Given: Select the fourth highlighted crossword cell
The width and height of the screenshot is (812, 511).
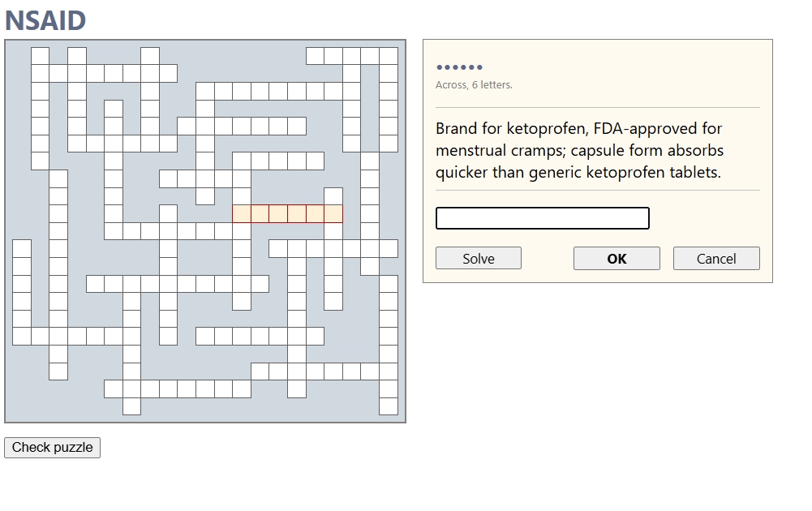Looking at the screenshot, I should (296, 214).
